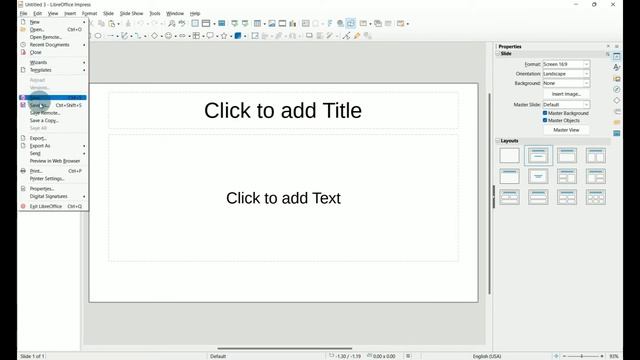Select the smiley Symbol Shapes tool
Viewport: 640px width, 360px height.
tap(168, 36)
